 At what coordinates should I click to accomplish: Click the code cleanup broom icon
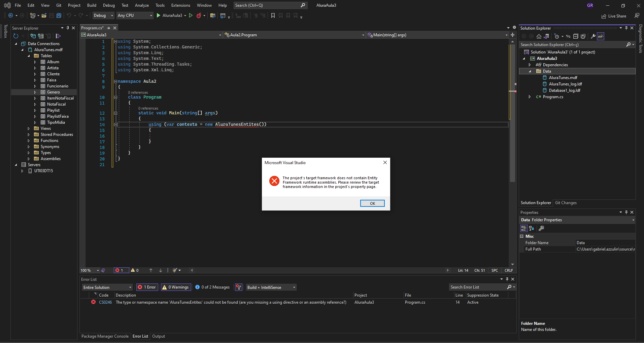(175, 270)
